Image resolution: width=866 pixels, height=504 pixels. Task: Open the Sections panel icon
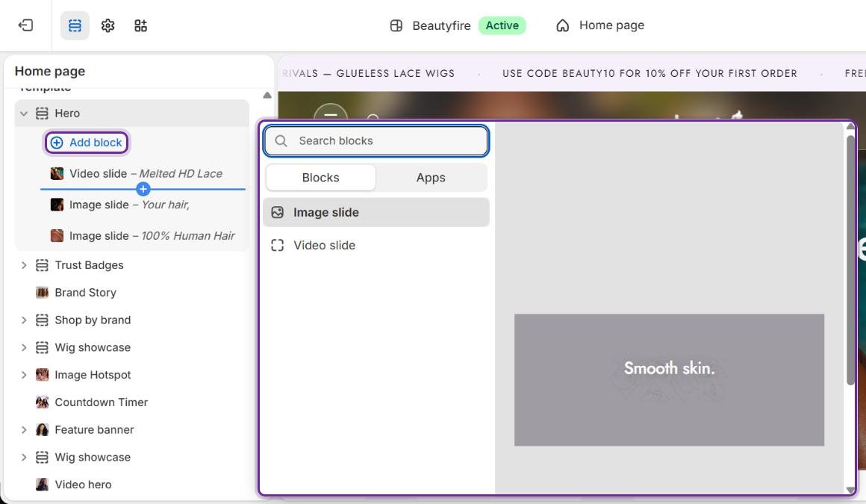pyautogui.click(x=75, y=25)
